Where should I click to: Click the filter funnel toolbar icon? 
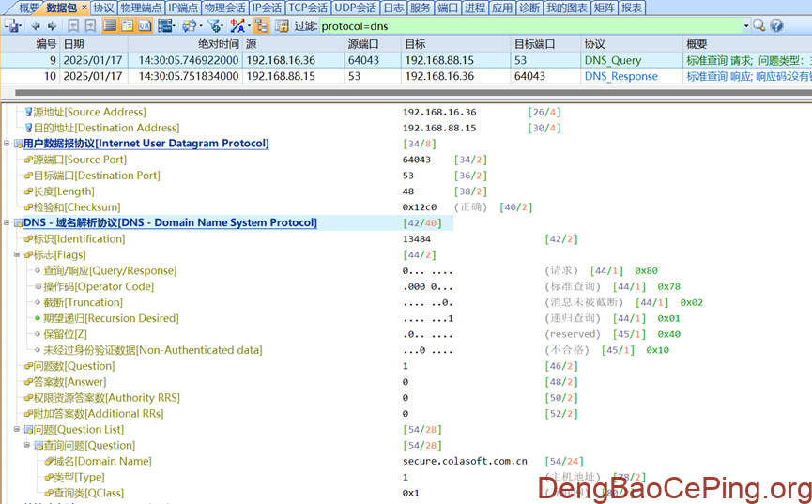pyautogui.click(x=214, y=26)
